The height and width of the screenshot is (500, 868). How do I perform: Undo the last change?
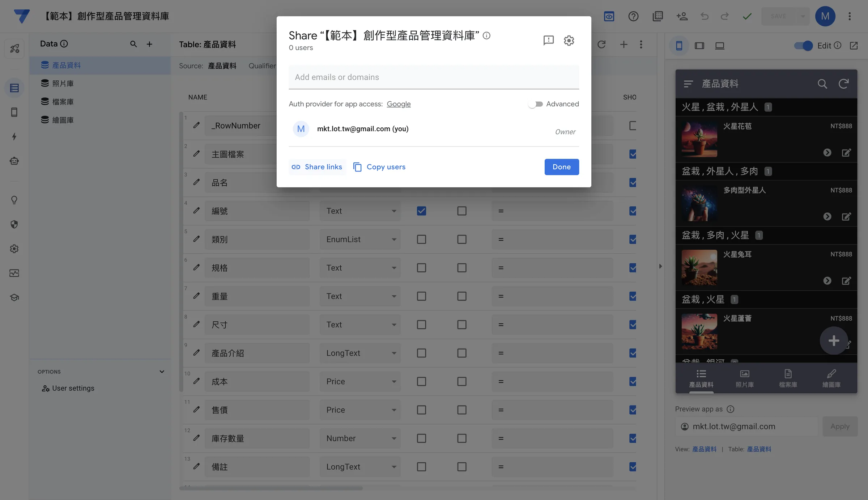(x=705, y=16)
